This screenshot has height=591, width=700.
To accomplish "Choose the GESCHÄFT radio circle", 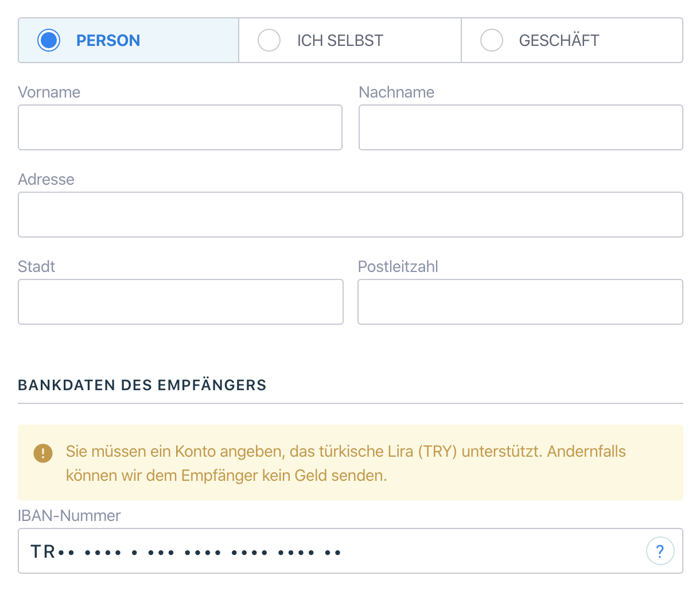I will click(x=491, y=40).
